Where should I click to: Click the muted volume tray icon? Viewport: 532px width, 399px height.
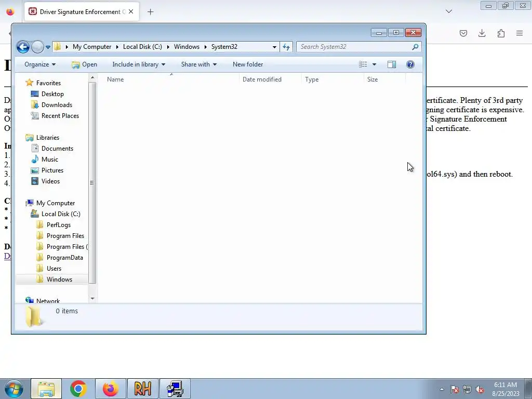(x=480, y=390)
